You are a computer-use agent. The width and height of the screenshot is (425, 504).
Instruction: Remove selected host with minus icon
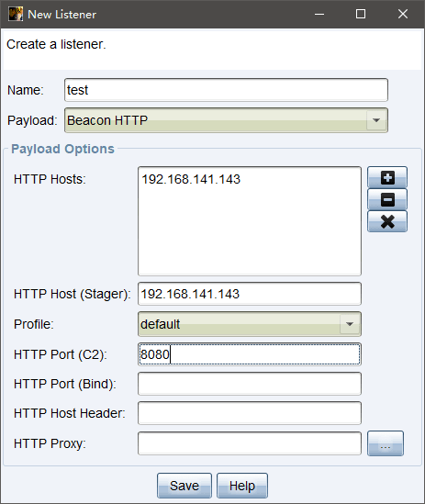click(387, 199)
